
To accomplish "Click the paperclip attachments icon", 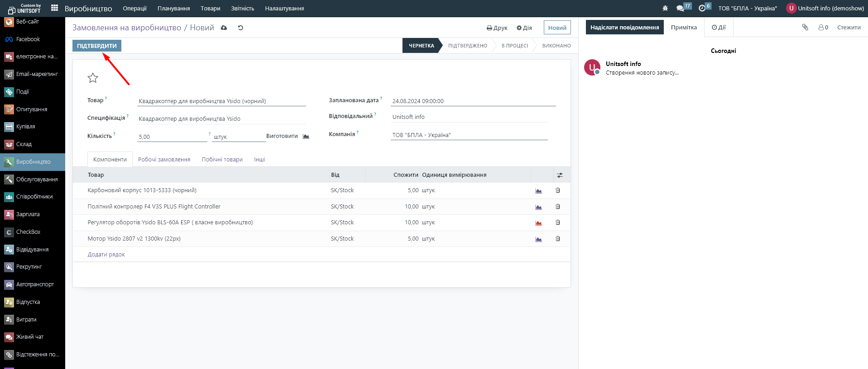I will point(805,28).
